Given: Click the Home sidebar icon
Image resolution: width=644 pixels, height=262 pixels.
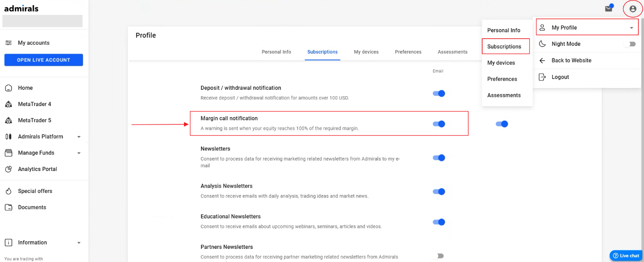Looking at the screenshot, I should 8,88.
